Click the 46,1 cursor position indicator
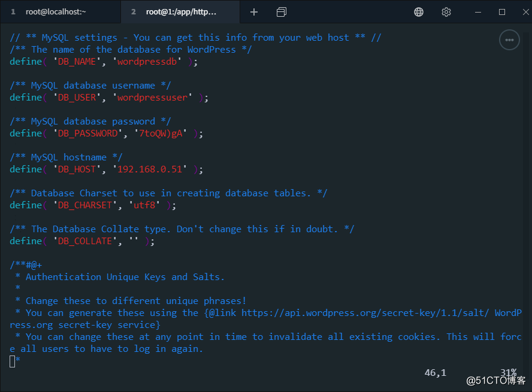This screenshot has width=532, height=392. [436, 373]
